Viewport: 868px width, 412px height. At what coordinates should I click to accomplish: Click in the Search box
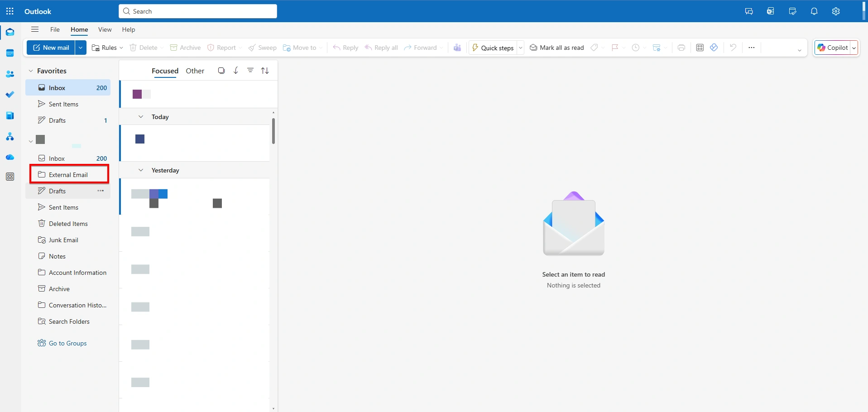[198, 11]
